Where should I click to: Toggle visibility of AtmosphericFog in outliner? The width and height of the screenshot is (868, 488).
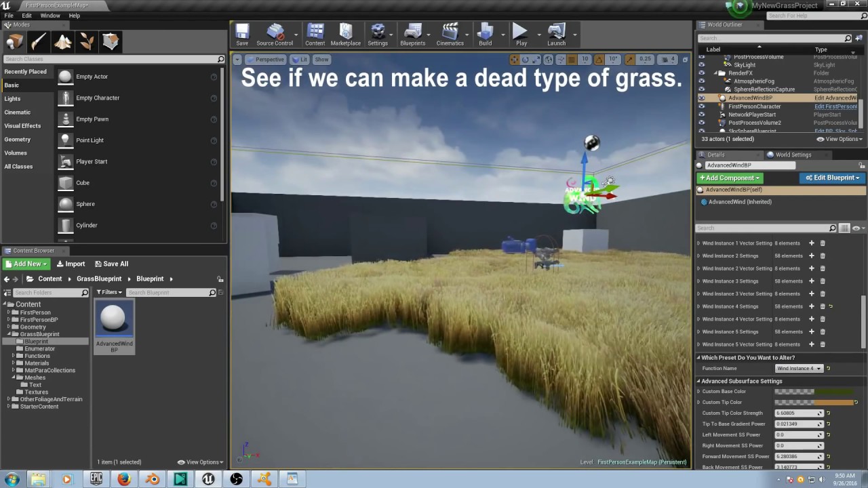click(x=702, y=81)
